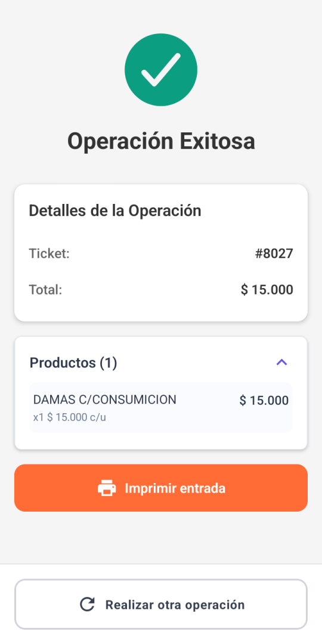Click the Operación Exitosa heading
Viewport: 322px width, 644px height.
161,141
